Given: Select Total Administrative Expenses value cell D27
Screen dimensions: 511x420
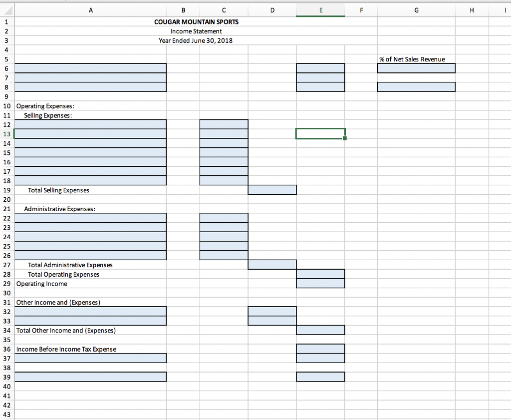Looking at the screenshot, I should pyautogui.click(x=272, y=265).
